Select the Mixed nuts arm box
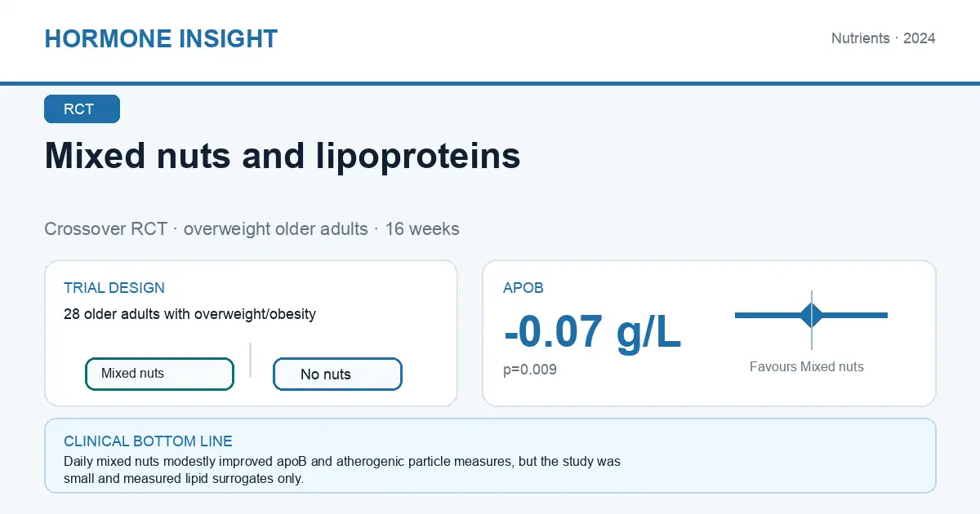Viewport: 980px width, 514px height. coord(160,374)
